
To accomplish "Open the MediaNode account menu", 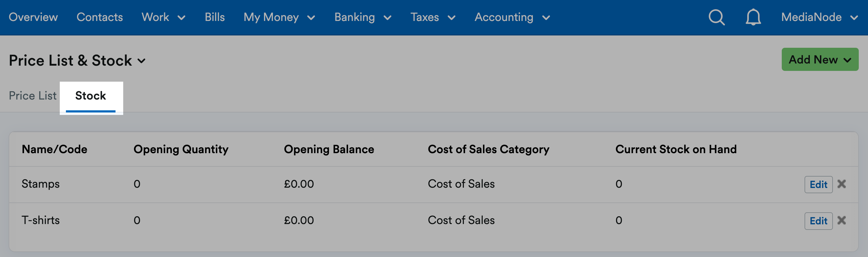I will pyautogui.click(x=819, y=17).
